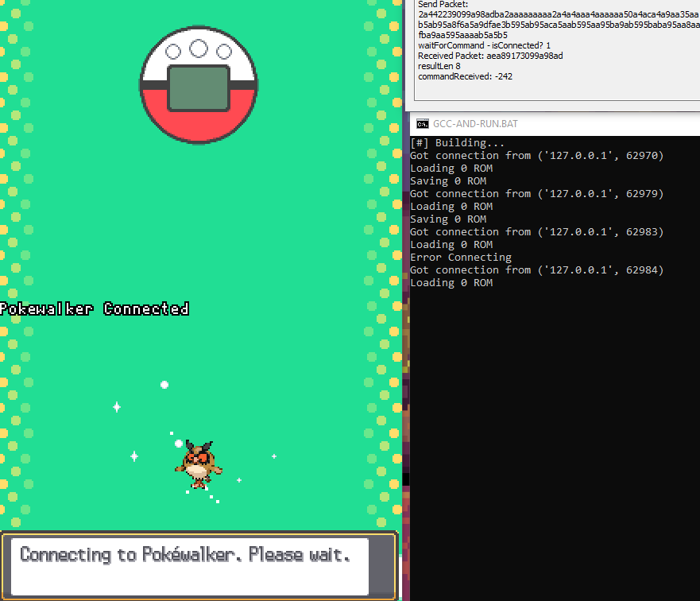Click the '[#] Building...' console line

pos(457,143)
